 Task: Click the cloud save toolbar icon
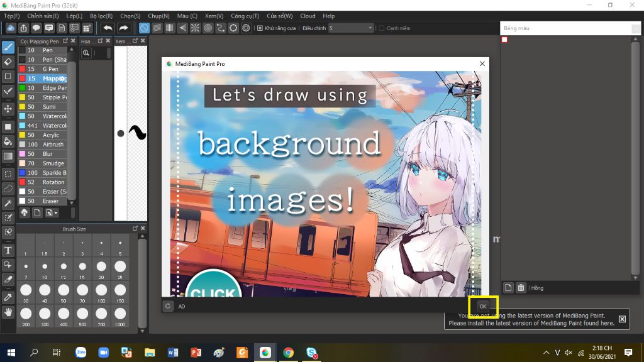pyautogui.click(x=11, y=28)
